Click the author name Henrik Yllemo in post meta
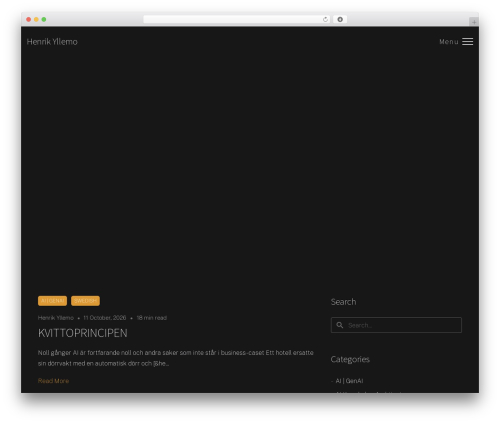The image size is (500, 423). click(x=56, y=318)
